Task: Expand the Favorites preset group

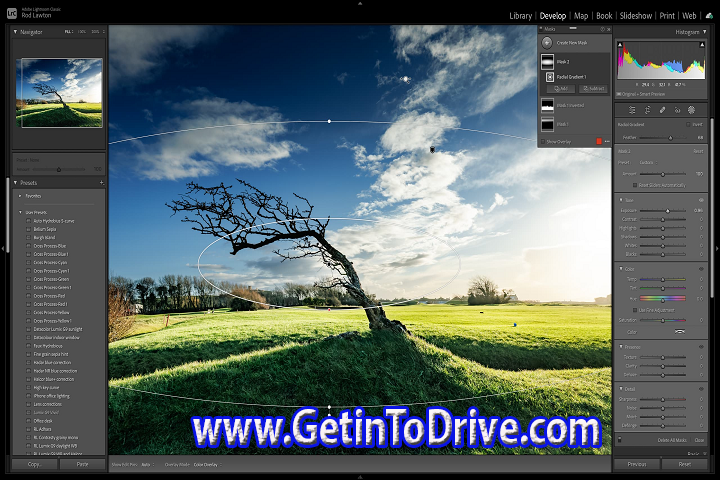Action: pyautogui.click(x=20, y=196)
